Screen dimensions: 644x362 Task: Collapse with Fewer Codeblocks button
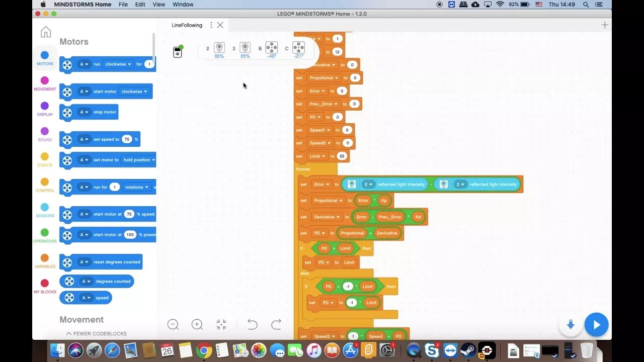(96, 333)
